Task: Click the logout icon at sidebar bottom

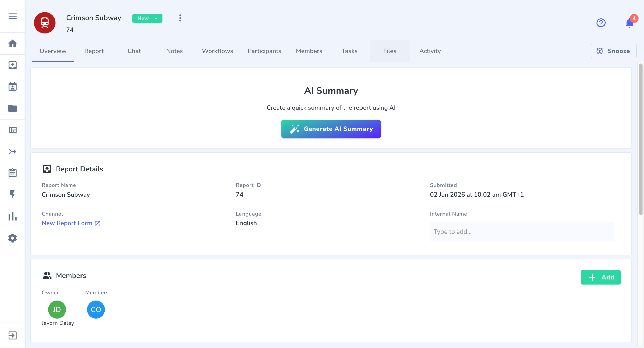Action: coord(12,335)
